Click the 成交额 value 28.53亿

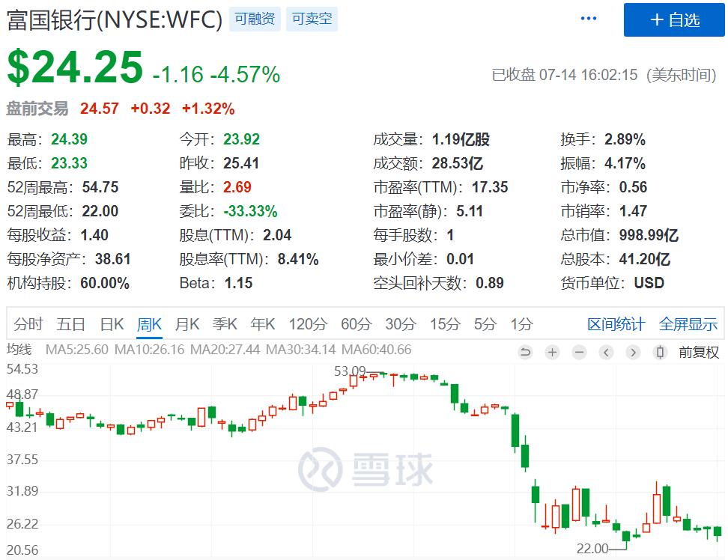tap(458, 163)
